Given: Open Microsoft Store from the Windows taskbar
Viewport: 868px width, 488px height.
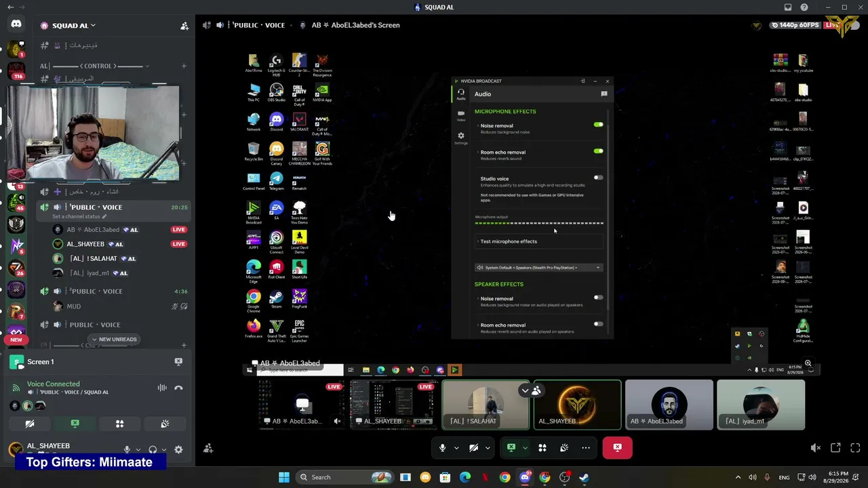Looking at the screenshot, I should [445, 477].
